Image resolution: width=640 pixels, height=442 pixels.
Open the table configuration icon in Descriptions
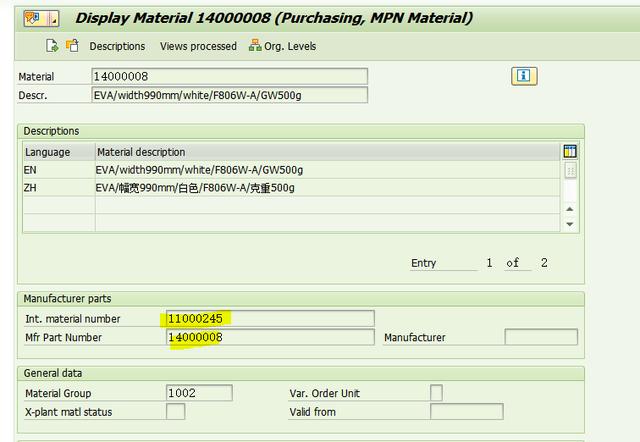tap(570, 151)
